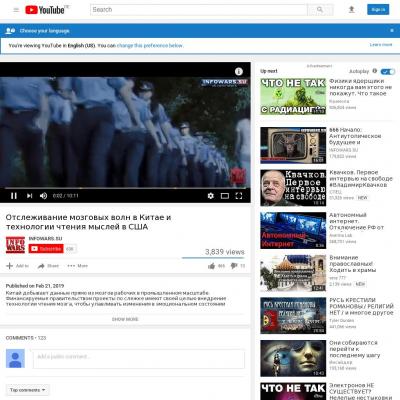400x400 pixels.
Task: Subscribe to INFOWARS.SU channel
Action: pyautogui.click(x=46, y=249)
